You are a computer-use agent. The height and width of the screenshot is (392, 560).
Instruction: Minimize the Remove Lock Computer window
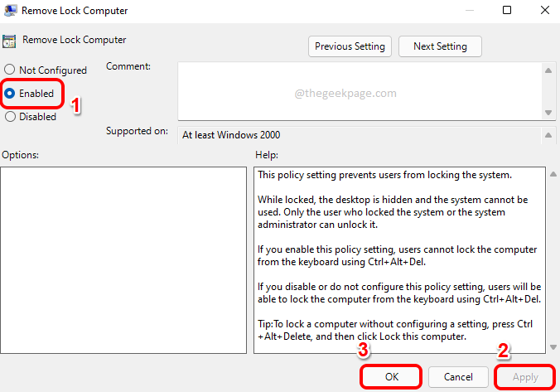pyautogui.click(x=470, y=12)
